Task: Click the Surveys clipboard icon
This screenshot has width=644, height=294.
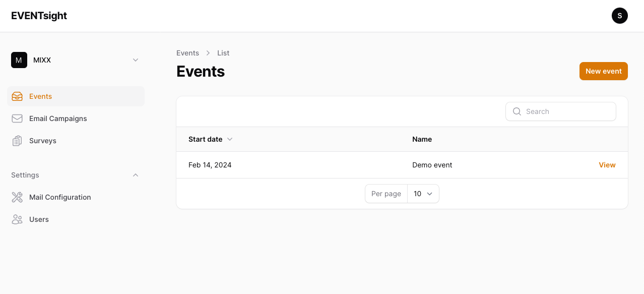Action: pyautogui.click(x=17, y=141)
